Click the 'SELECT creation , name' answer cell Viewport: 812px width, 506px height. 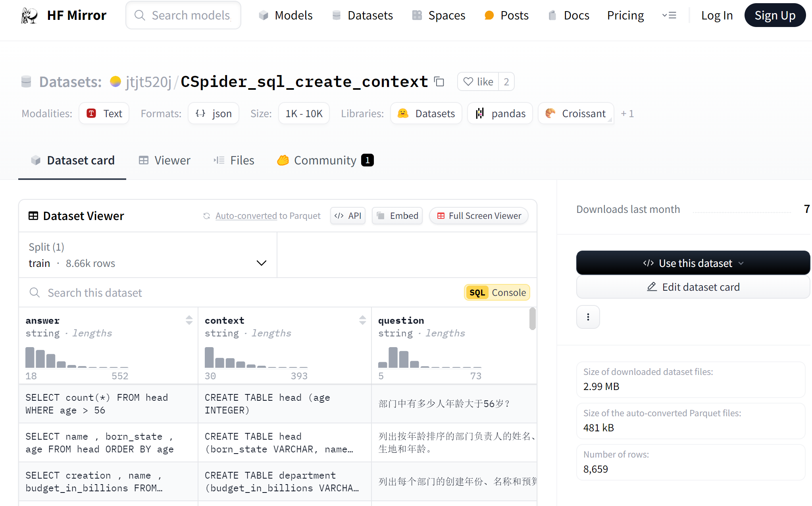[108, 482]
